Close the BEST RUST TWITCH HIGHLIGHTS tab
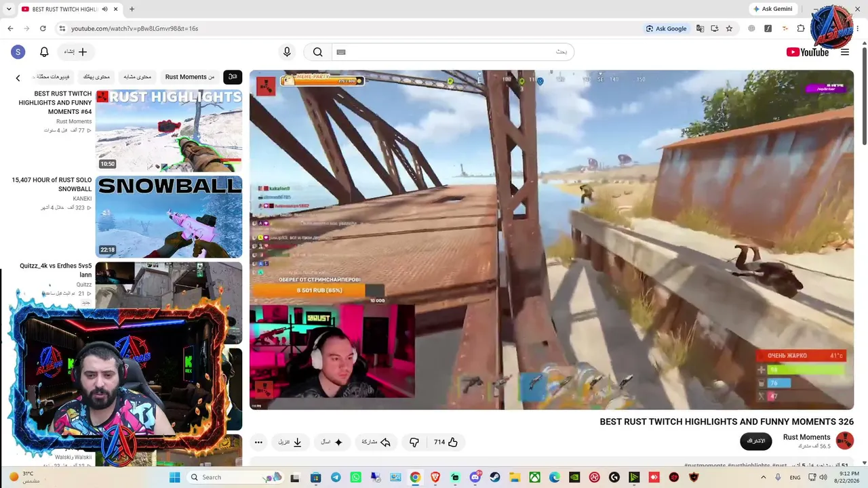868x488 pixels. point(115,9)
